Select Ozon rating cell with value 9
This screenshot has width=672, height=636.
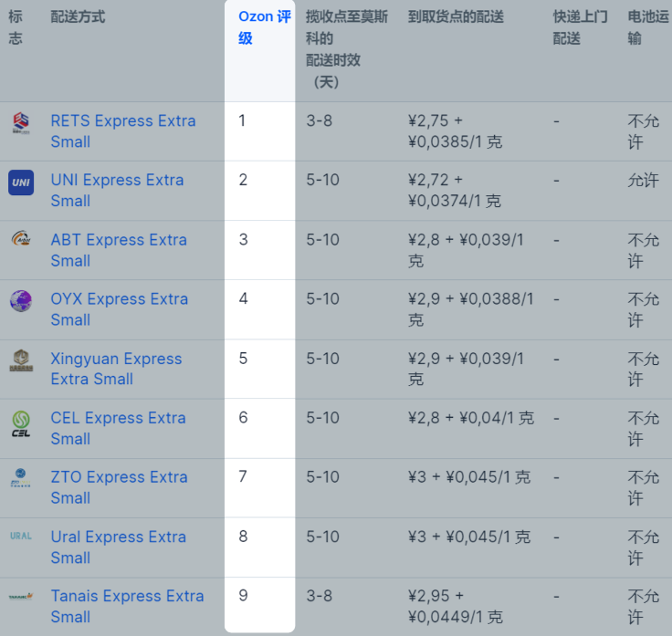tap(259, 605)
